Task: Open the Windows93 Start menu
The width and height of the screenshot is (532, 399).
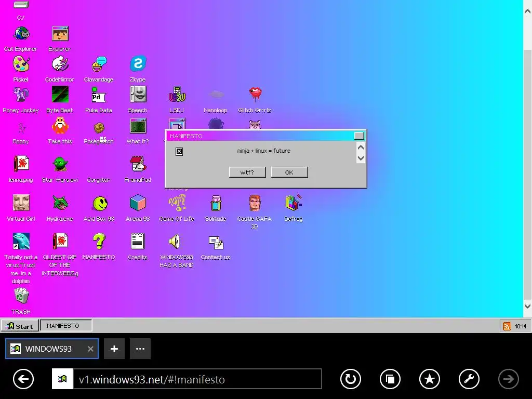Action: coord(19,326)
